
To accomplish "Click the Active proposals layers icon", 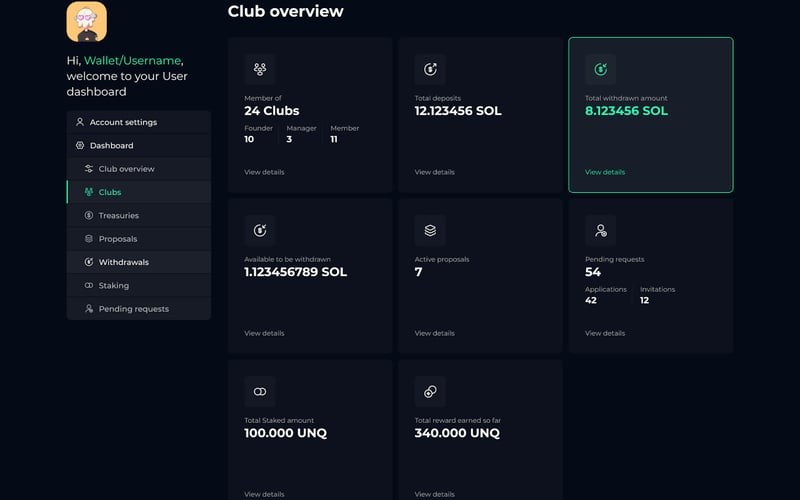I will click(x=430, y=230).
